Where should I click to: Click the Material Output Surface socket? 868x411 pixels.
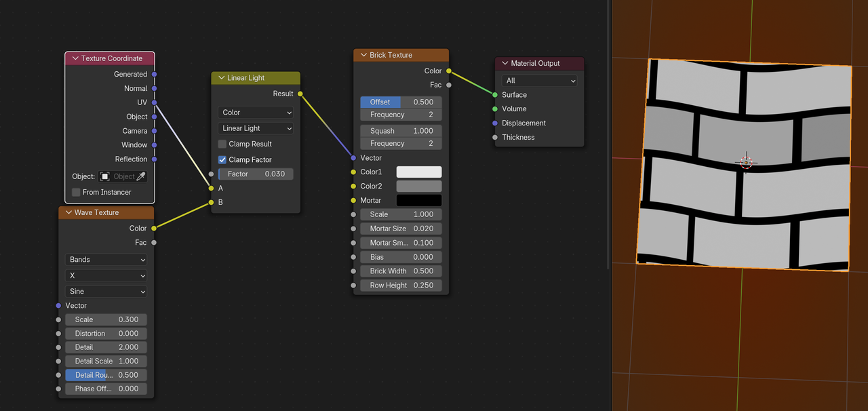(x=495, y=95)
